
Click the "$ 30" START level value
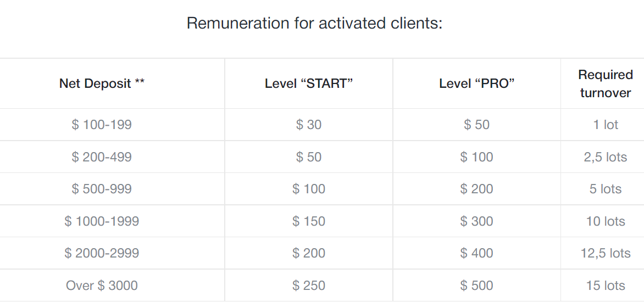tap(309, 125)
